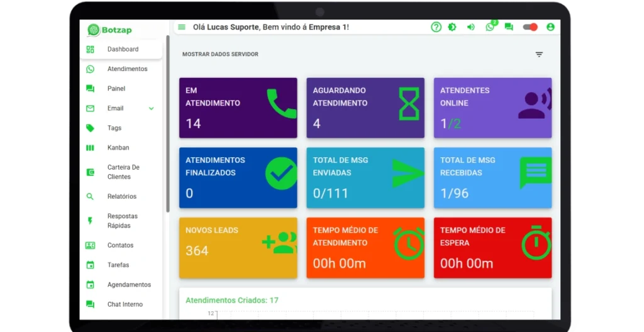
Task: Expand the Email submenu chevron
Action: click(x=151, y=109)
